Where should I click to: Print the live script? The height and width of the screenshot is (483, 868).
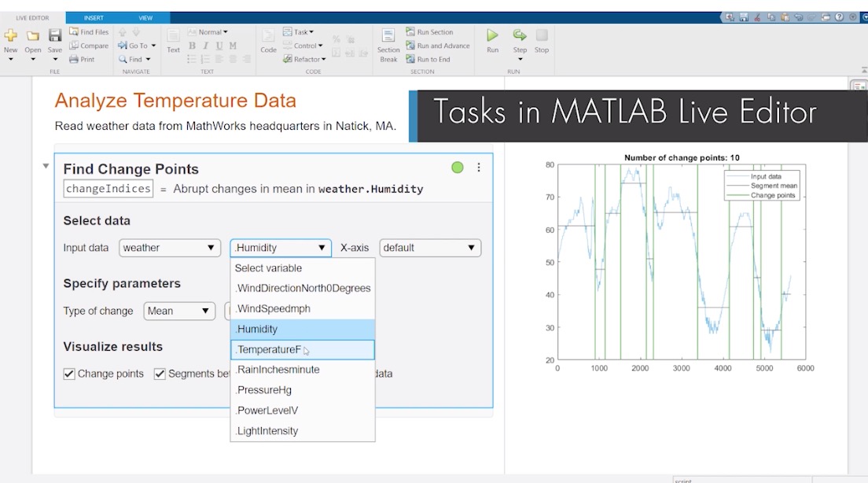82,59
